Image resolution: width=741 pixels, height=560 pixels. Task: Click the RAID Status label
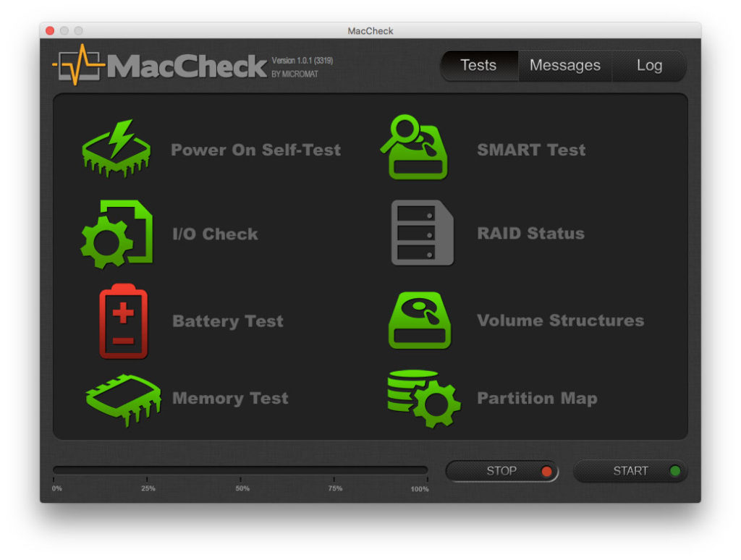(x=530, y=234)
